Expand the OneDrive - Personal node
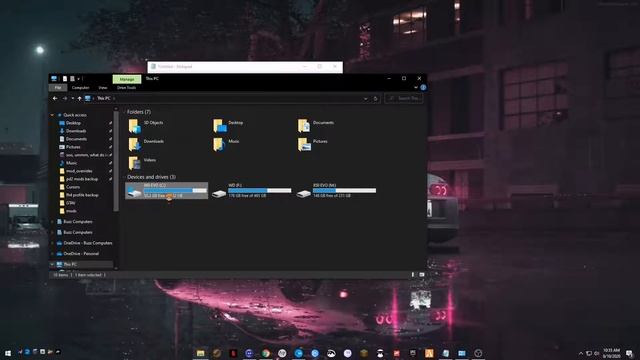640x360 pixels. pos(52,253)
